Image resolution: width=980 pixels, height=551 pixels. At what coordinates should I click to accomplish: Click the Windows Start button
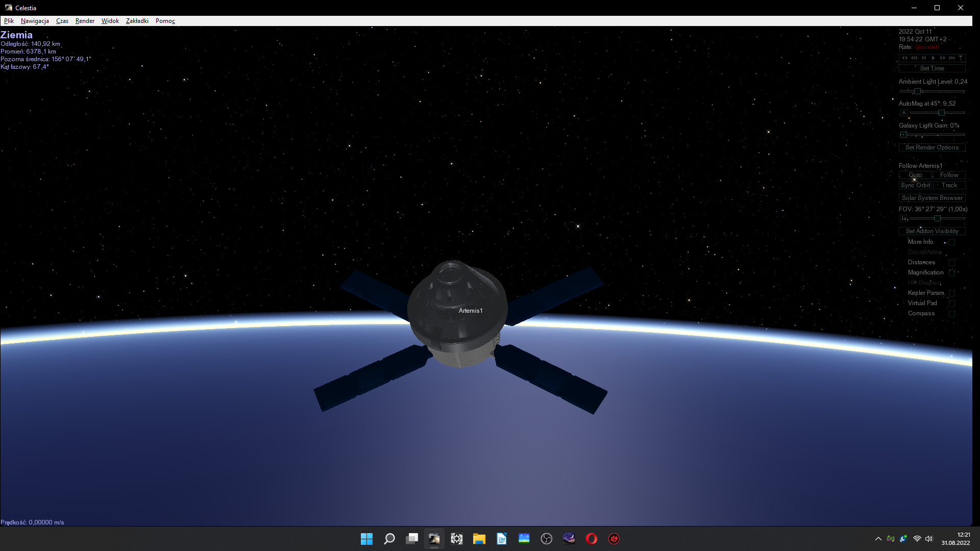(x=366, y=539)
